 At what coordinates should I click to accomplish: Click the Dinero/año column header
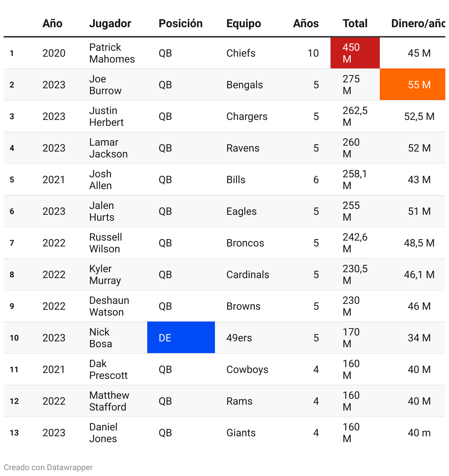click(x=418, y=24)
